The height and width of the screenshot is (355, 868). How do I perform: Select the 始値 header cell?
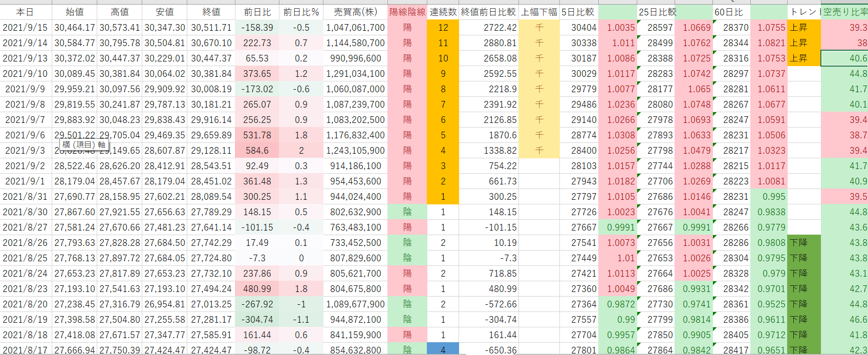75,12
